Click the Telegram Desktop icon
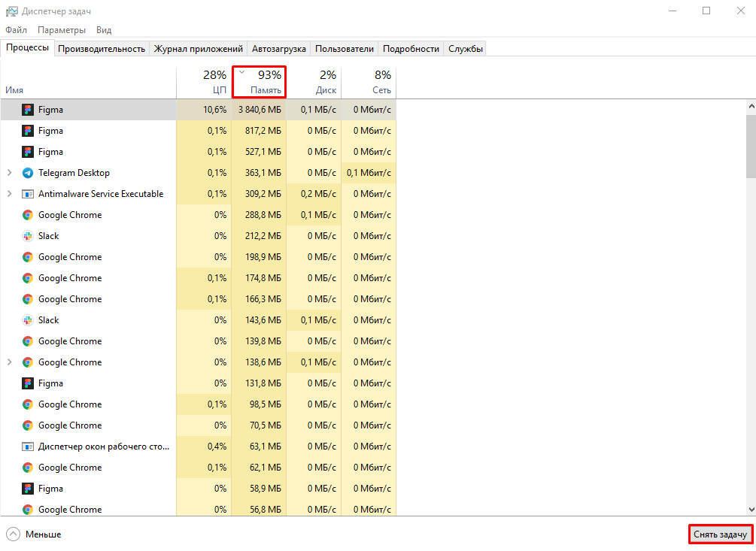 pos(28,173)
